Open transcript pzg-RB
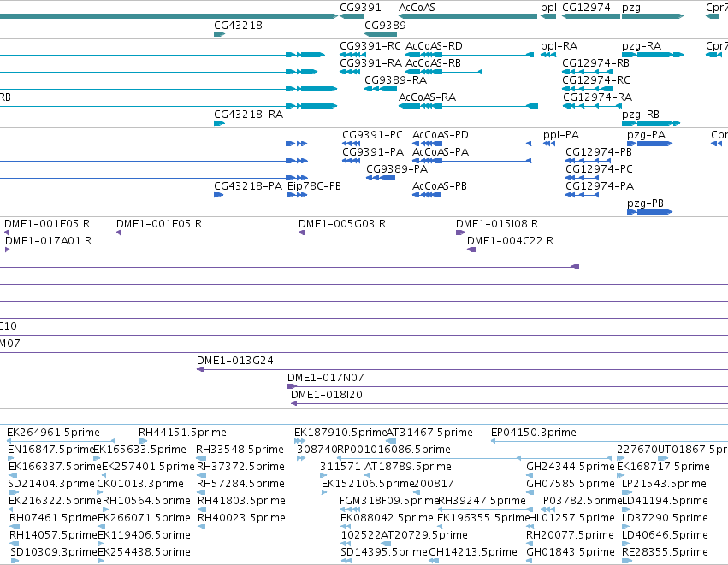Viewport: 728px width, 565px height. pyautogui.click(x=640, y=115)
